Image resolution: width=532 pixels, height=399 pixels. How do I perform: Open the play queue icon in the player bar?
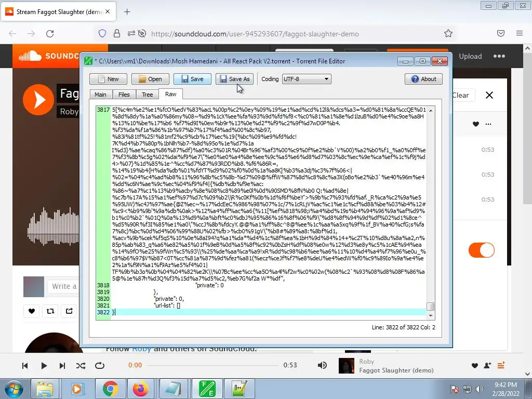(x=501, y=365)
